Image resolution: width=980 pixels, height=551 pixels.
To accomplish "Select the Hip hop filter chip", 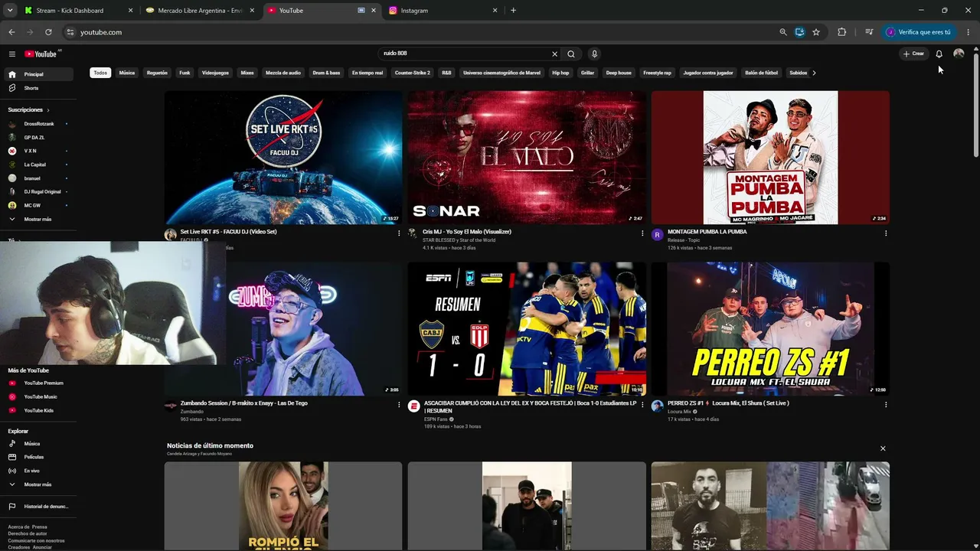I will [x=560, y=73].
